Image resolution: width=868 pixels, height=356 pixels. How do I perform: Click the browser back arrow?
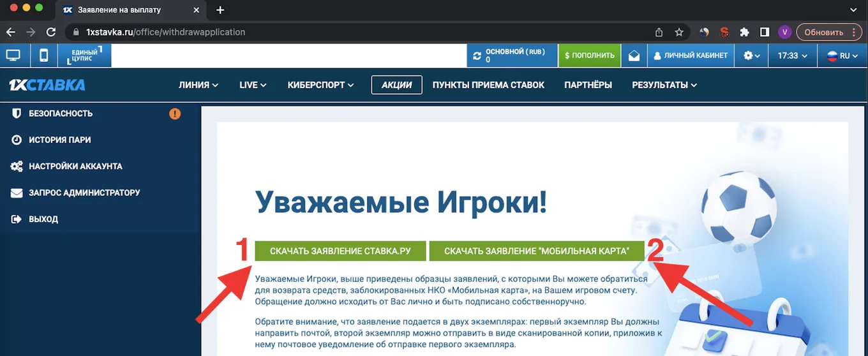(11, 32)
